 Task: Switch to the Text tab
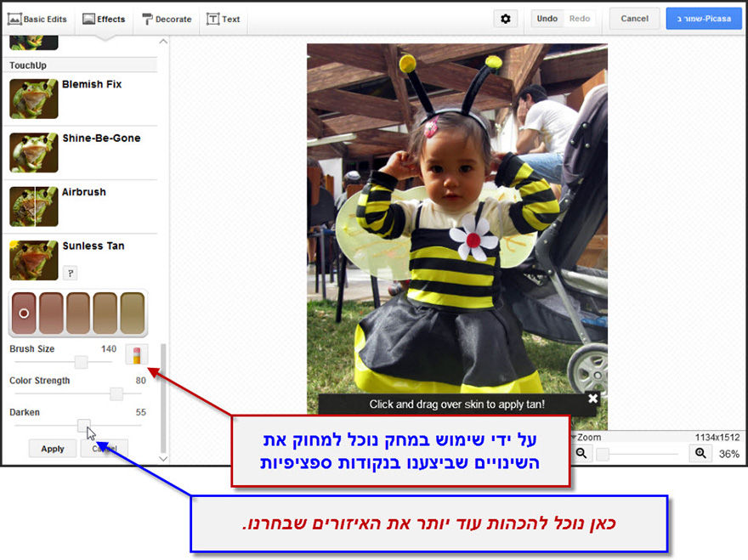click(223, 18)
